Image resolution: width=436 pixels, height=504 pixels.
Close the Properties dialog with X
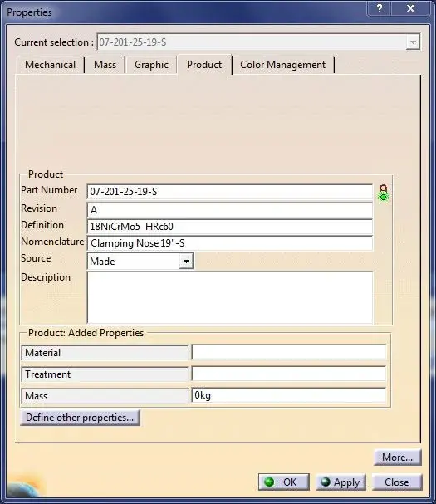coord(410,8)
